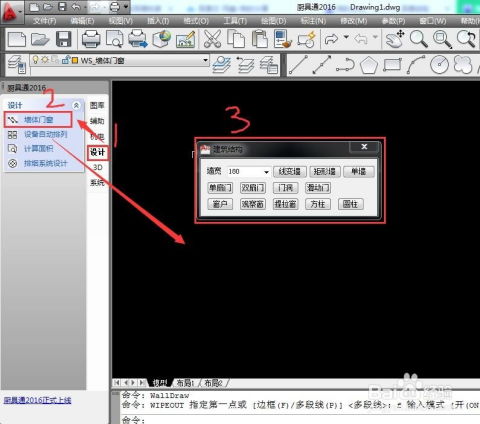This screenshot has height=424, width=480.
Task: Select the Polyline drawing tool
Action: pos(345,65)
